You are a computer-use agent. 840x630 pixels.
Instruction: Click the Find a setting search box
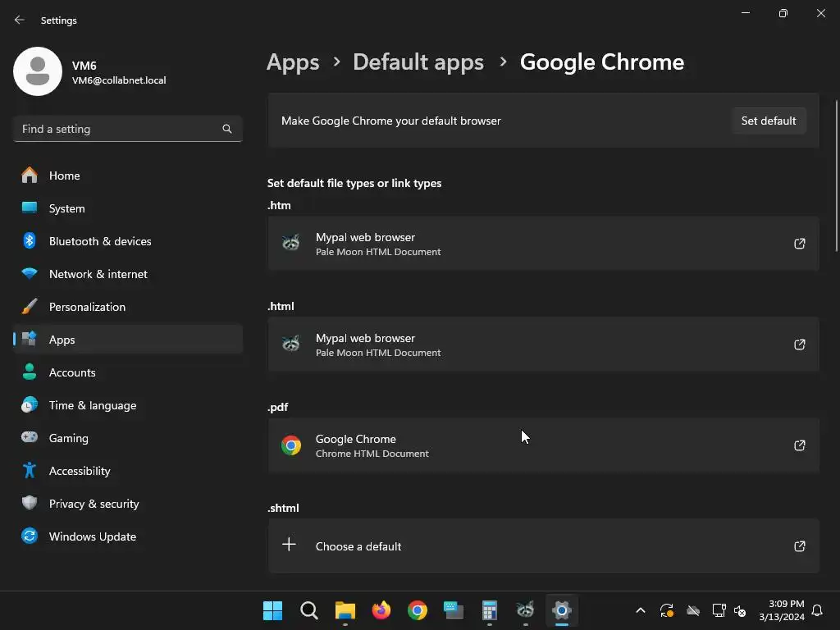click(x=127, y=129)
